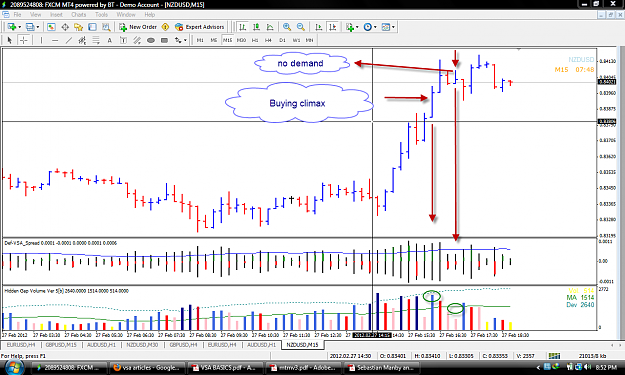Image resolution: width=625 pixels, height=375 pixels.
Task: Select the text tool marked A
Action: (x=109, y=40)
